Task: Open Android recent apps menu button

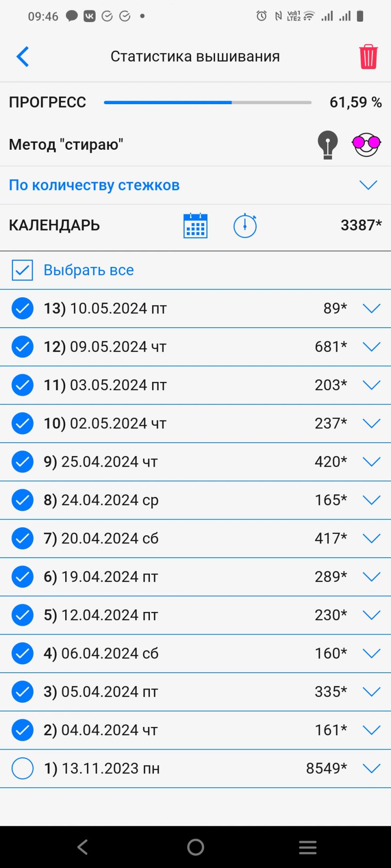Action: point(308,847)
